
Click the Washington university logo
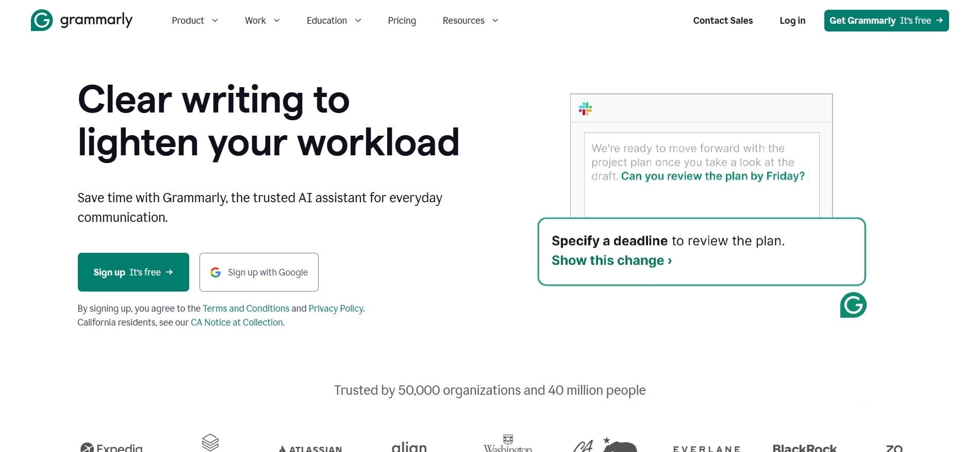(x=508, y=443)
